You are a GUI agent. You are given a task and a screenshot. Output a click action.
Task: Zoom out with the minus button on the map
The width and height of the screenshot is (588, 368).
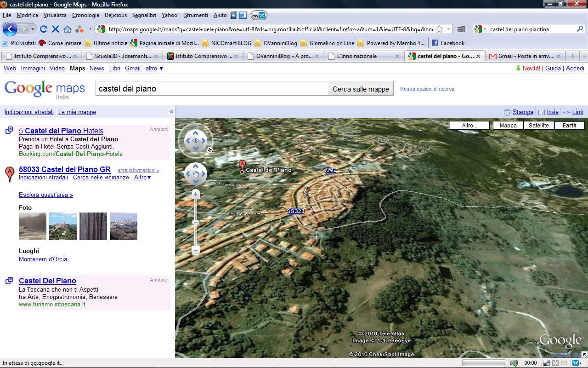point(196,251)
